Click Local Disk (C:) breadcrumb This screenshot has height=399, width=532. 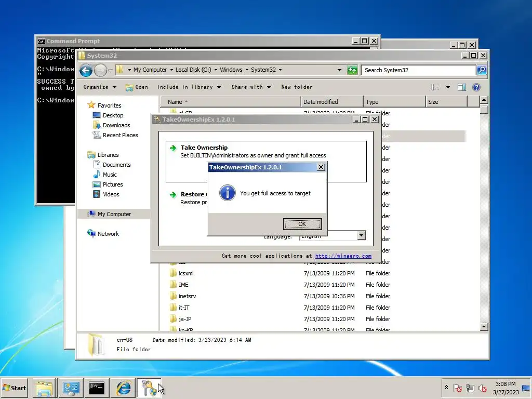click(193, 70)
